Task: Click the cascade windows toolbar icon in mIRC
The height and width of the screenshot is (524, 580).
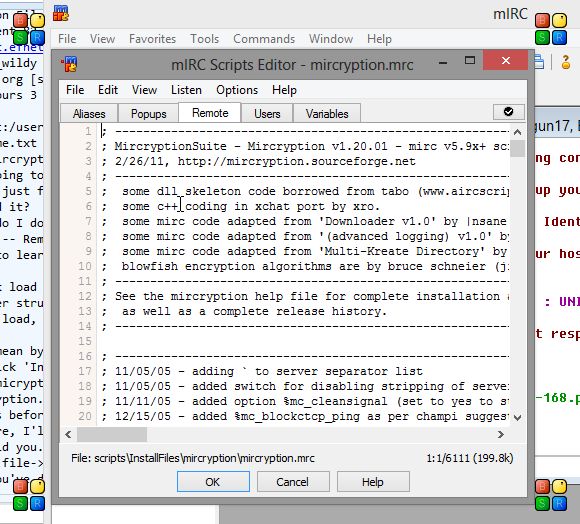Action: pos(539,62)
